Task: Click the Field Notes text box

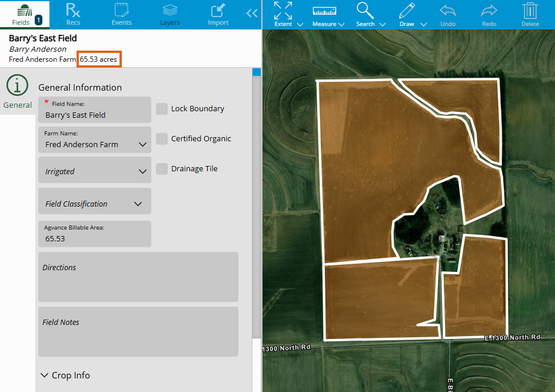Action: [x=138, y=332]
